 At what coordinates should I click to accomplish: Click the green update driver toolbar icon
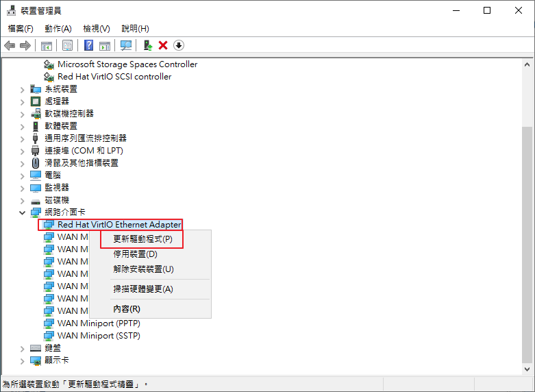[x=147, y=45]
